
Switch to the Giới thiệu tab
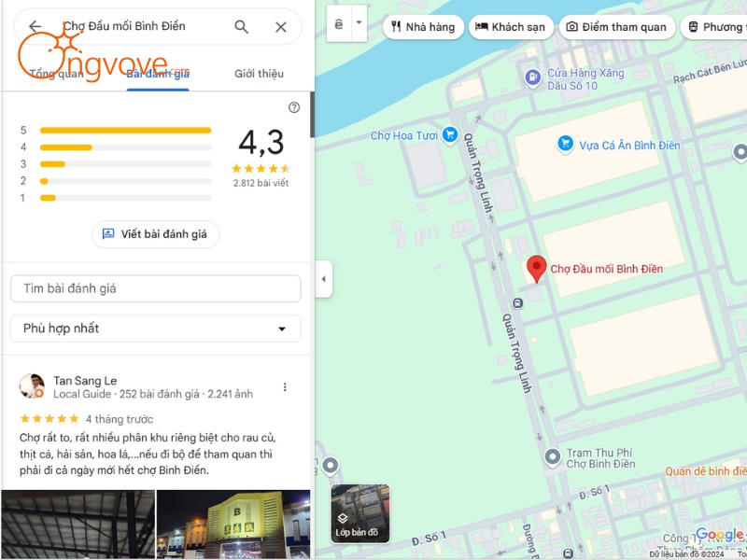click(259, 74)
